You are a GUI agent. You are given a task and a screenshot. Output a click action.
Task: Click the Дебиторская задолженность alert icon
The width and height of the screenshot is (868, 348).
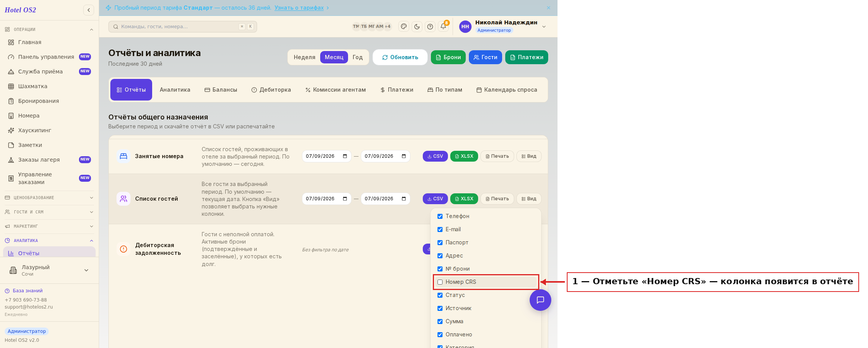click(124, 249)
